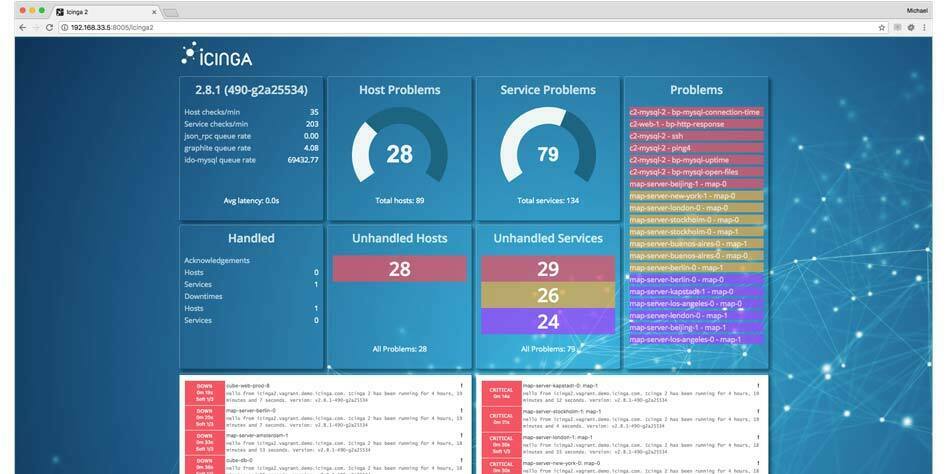Click the browser back arrow
Screen dimensions: 950x474
click(x=22, y=27)
